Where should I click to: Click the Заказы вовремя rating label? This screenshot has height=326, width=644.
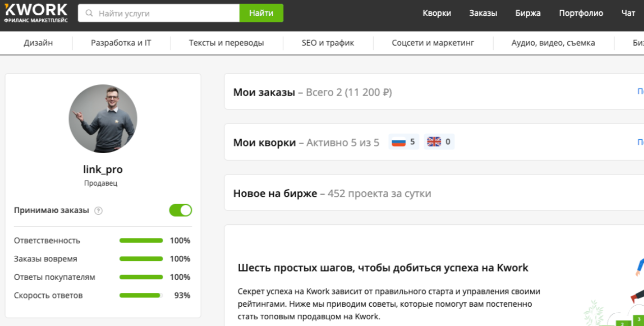[x=46, y=259]
